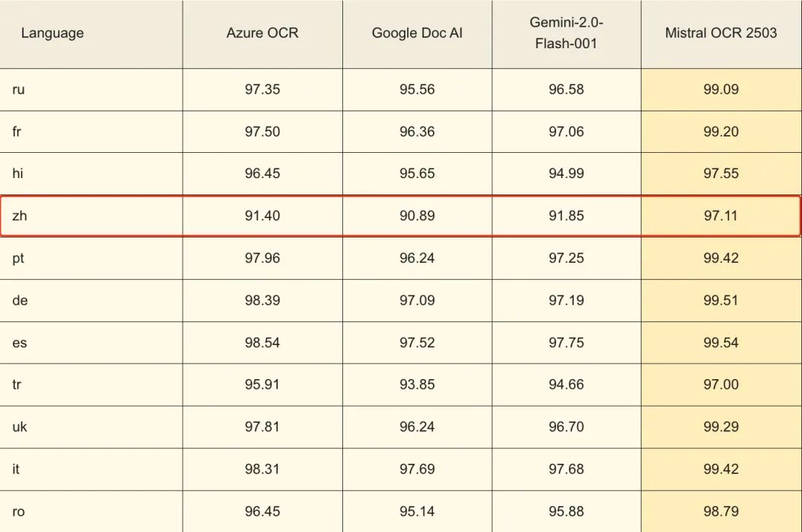Click the uk language cell

pos(19,427)
